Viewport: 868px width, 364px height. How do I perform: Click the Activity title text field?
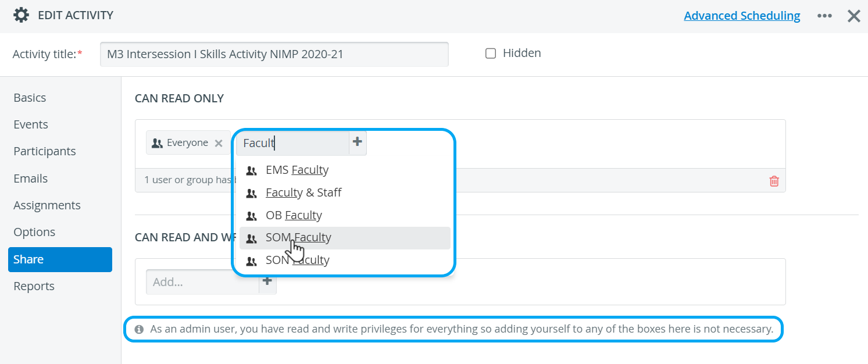274,54
